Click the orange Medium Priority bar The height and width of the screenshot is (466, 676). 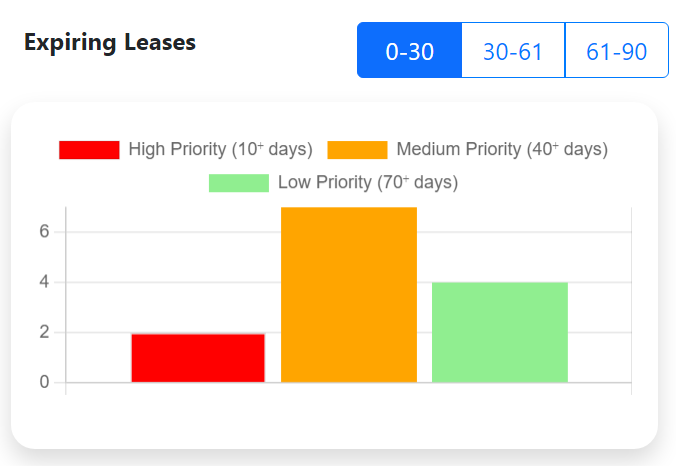click(x=349, y=295)
